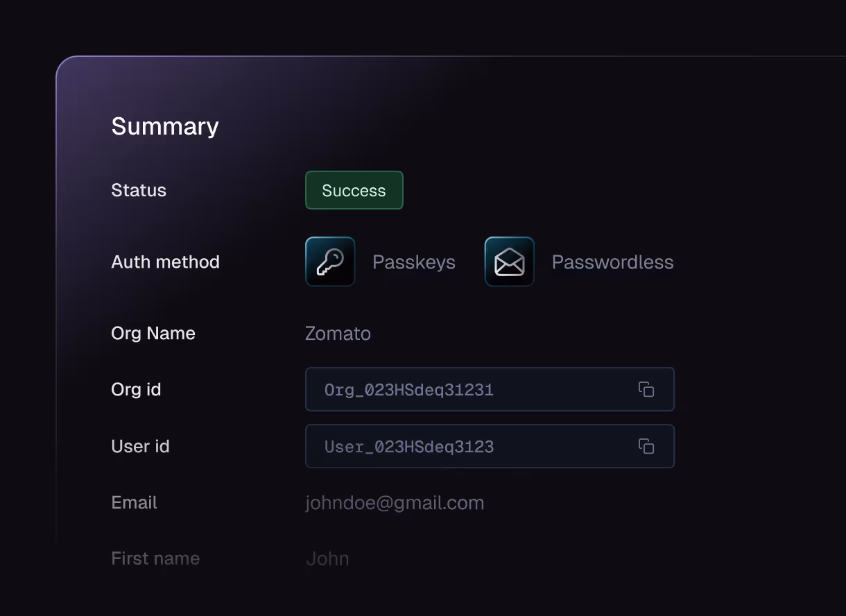Viewport: 846px width, 616px height.
Task: Click the Summary heading
Action: (x=165, y=126)
